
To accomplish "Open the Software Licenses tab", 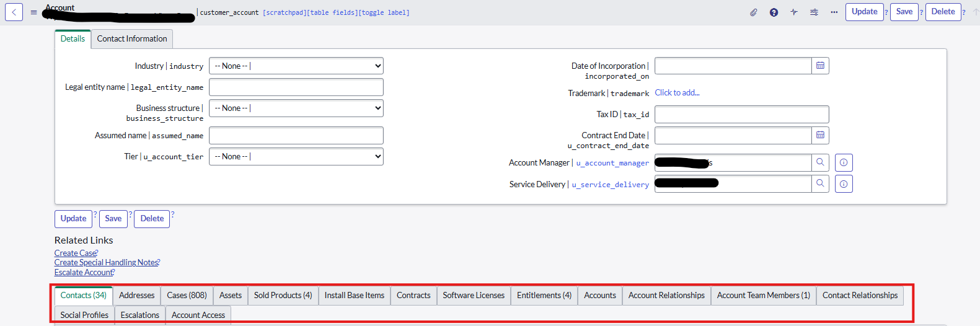I will pyautogui.click(x=474, y=296).
